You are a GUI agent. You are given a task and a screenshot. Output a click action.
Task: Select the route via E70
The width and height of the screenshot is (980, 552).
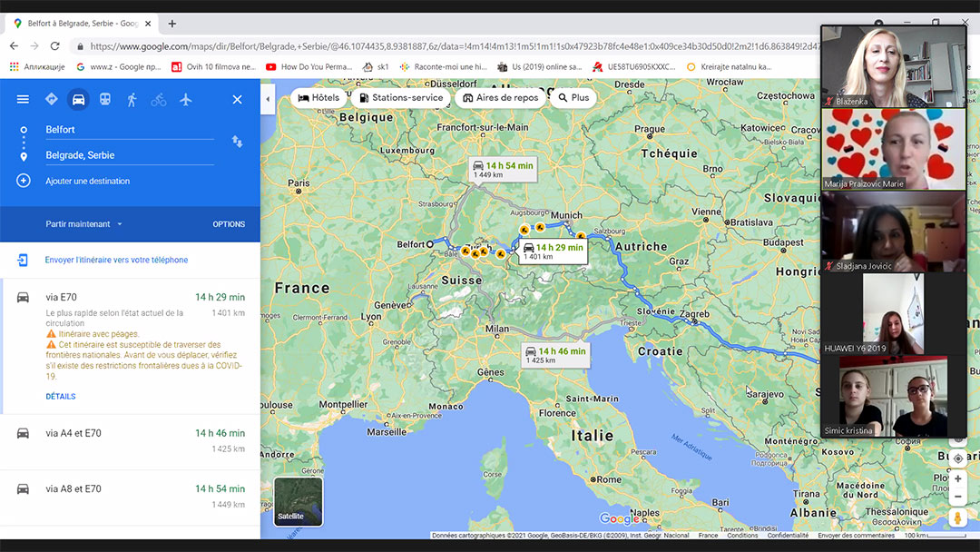[132, 346]
